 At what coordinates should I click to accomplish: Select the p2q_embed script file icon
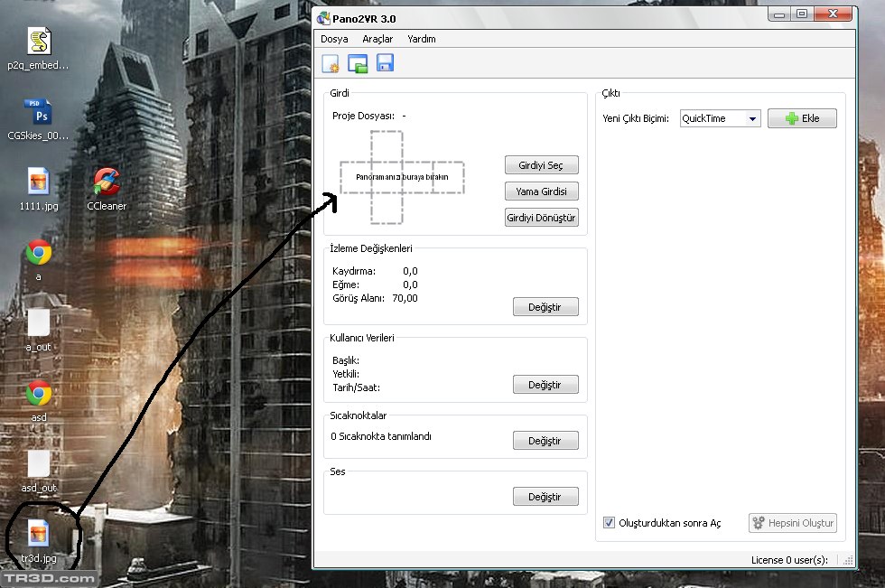pyautogui.click(x=38, y=42)
